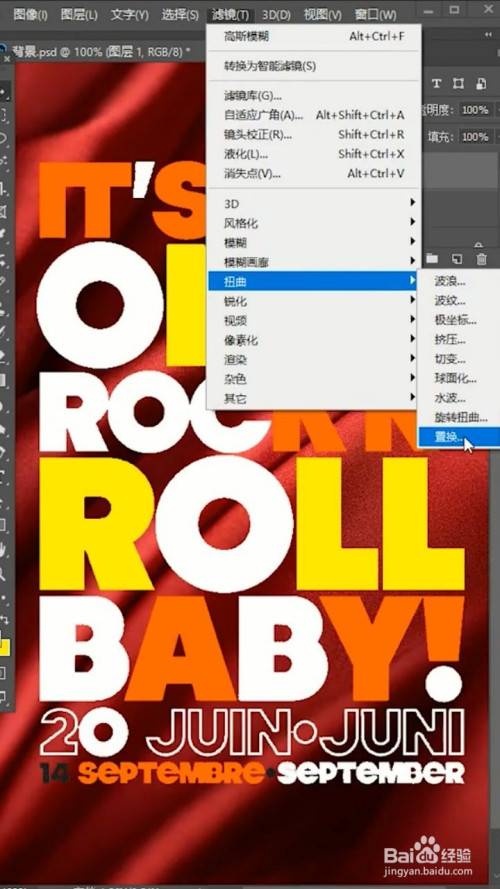Create a new layer icon
Image resolution: width=500 pixels, height=889 pixels.
(457, 259)
